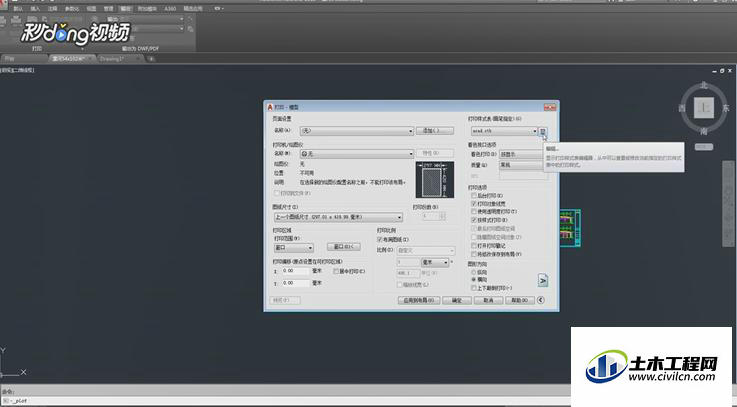Open plot style table acad.ctb dropdown
The width and height of the screenshot is (737, 407).
point(504,131)
